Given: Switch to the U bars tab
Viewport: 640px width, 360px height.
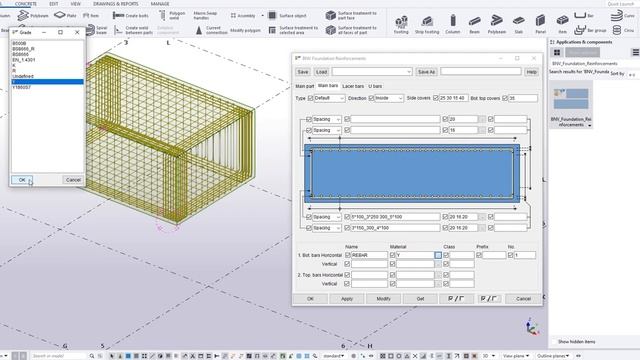Looking at the screenshot, I should coord(375,86).
